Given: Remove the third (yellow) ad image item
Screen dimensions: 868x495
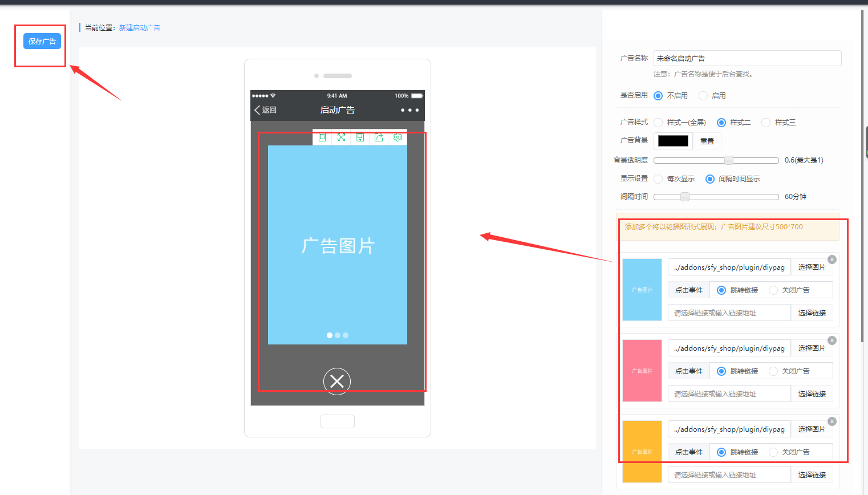Looking at the screenshot, I should coord(832,421).
